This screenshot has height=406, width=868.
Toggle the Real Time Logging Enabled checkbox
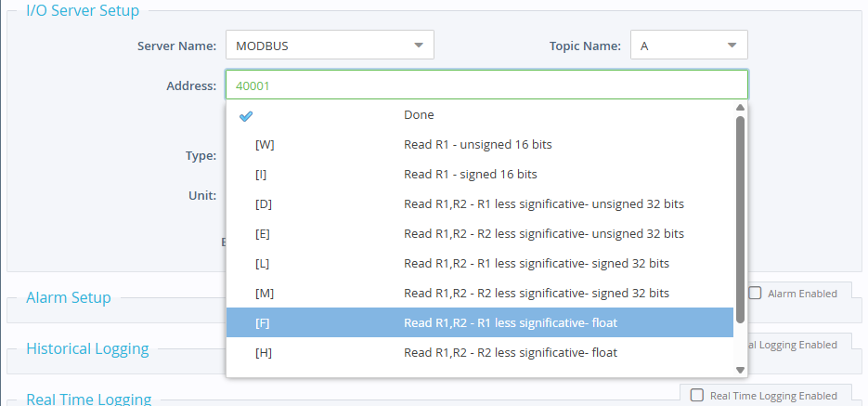696,395
